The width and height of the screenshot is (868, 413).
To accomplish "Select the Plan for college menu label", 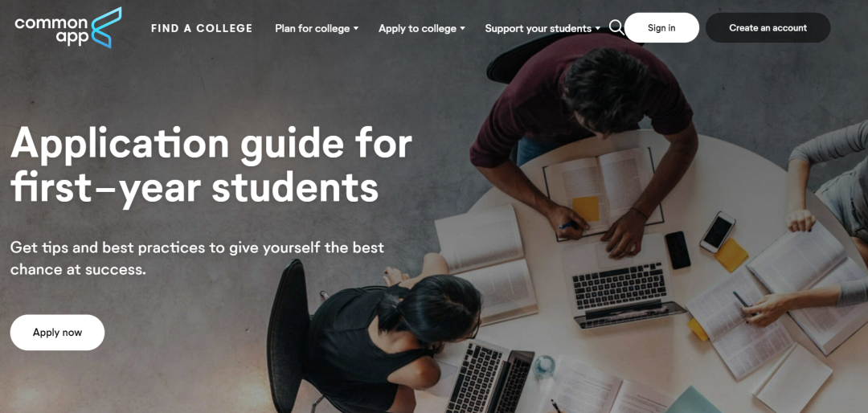I will tap(312, 28).
